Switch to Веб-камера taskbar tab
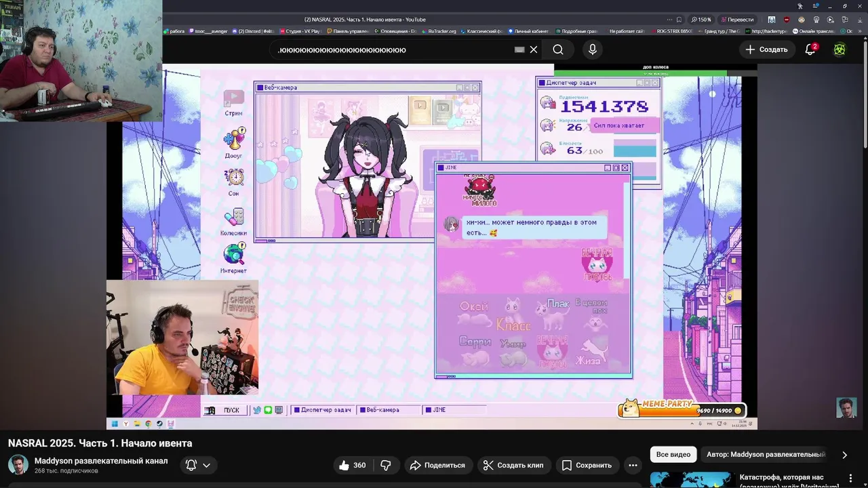This screenshot has width=868, height=488. click(x=388, y=410)
